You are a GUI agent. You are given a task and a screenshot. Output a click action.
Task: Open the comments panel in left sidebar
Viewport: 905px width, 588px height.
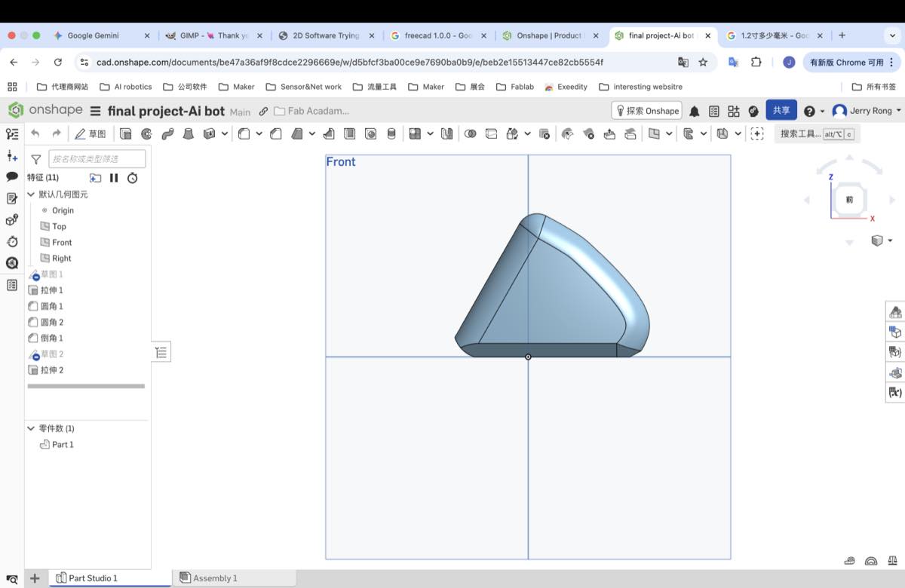(12, 176)
